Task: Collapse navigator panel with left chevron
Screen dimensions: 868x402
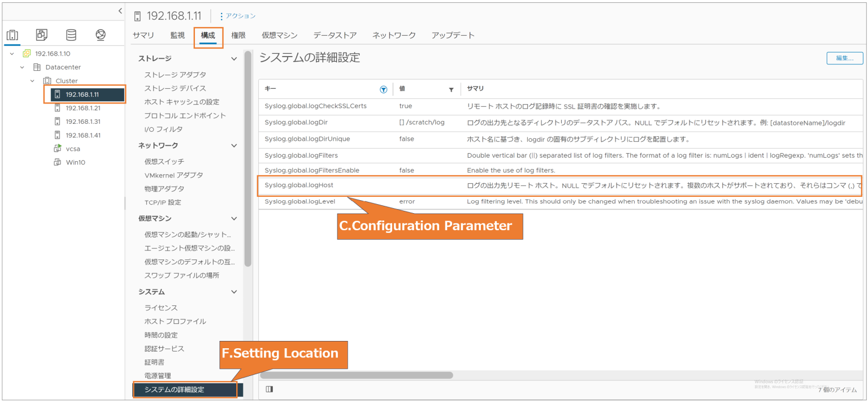Action: click(x=120, y=11)
